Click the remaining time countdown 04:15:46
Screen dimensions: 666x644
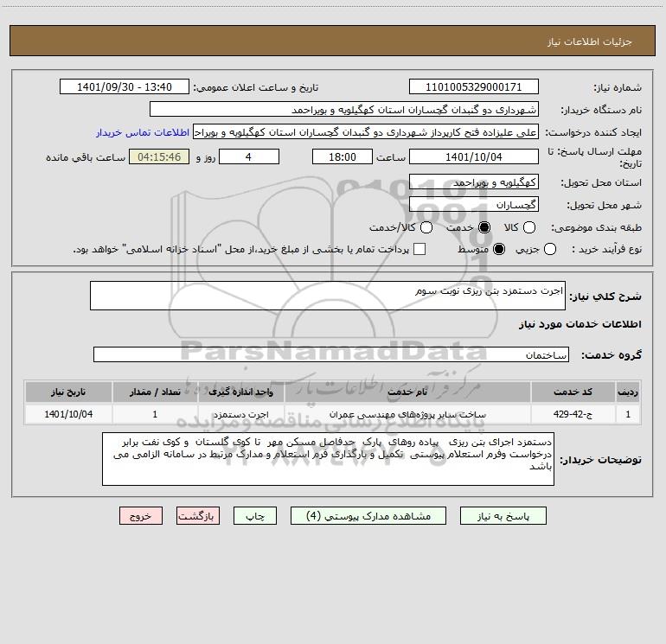point(159,157)
